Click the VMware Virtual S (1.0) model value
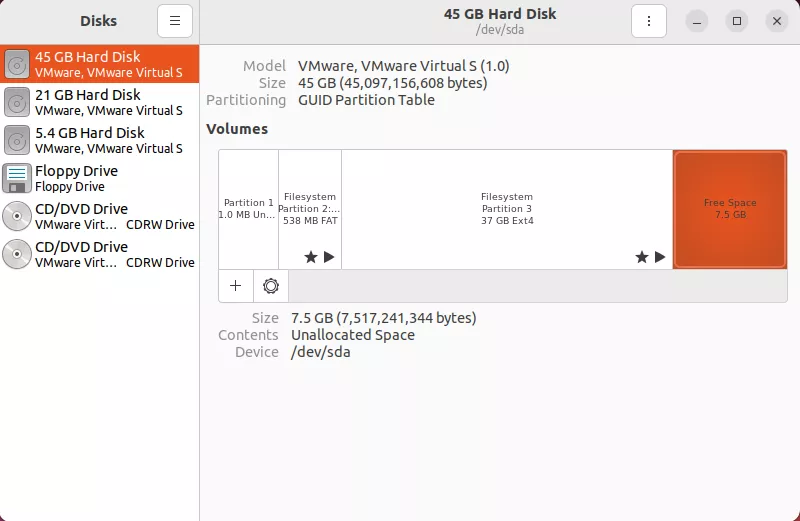Screen dimensions: 800x521 click(404, 66)
